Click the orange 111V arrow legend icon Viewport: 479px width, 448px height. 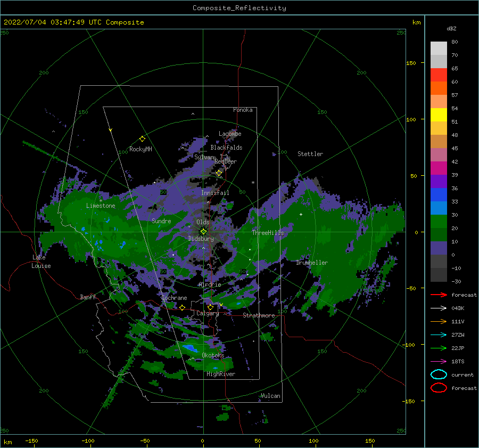click(x=439, y=321)
